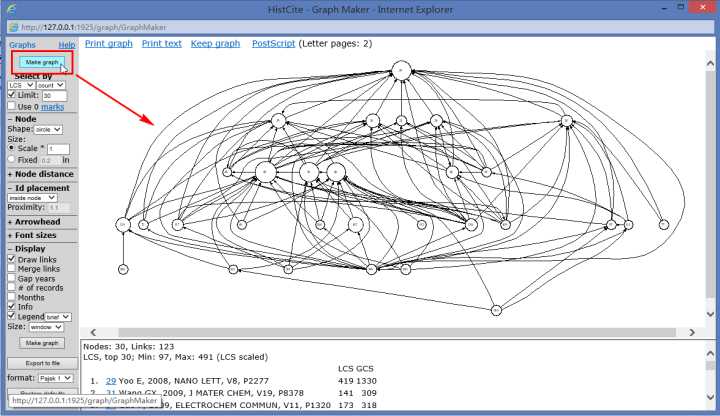The height and width of the screenshot is (416, 720).
Task: Enable the Merge links checkbox
Action: tap(12, 269)
